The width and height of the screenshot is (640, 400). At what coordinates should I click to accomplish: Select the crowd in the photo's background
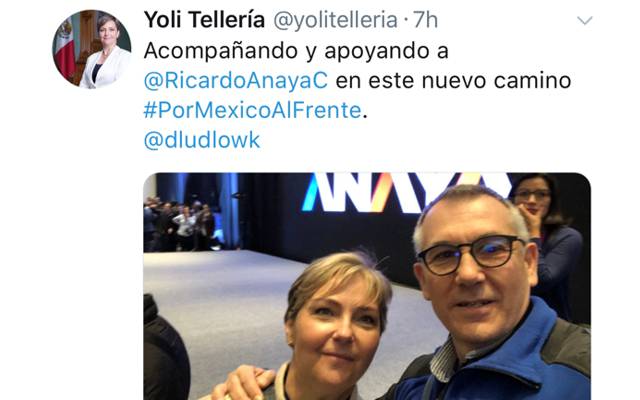click(x=179, y=224)
